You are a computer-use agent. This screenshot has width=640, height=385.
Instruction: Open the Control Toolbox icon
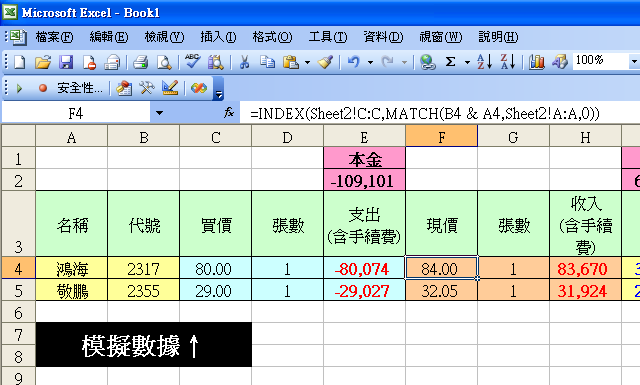(147, 88)
